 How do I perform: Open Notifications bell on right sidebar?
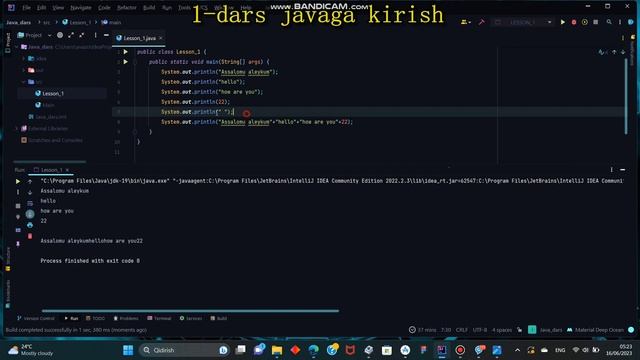pos(633,38)
